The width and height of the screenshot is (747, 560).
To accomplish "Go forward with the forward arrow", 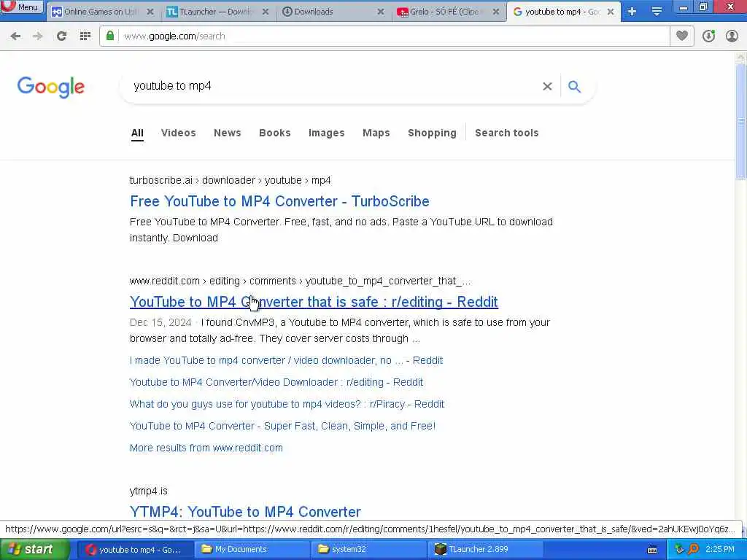I will coord(38,36).
